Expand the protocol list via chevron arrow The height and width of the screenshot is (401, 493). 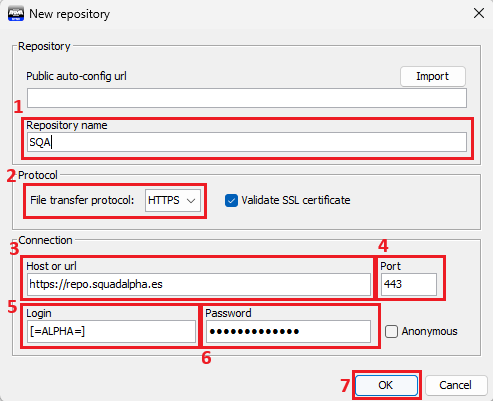point(191,201)
